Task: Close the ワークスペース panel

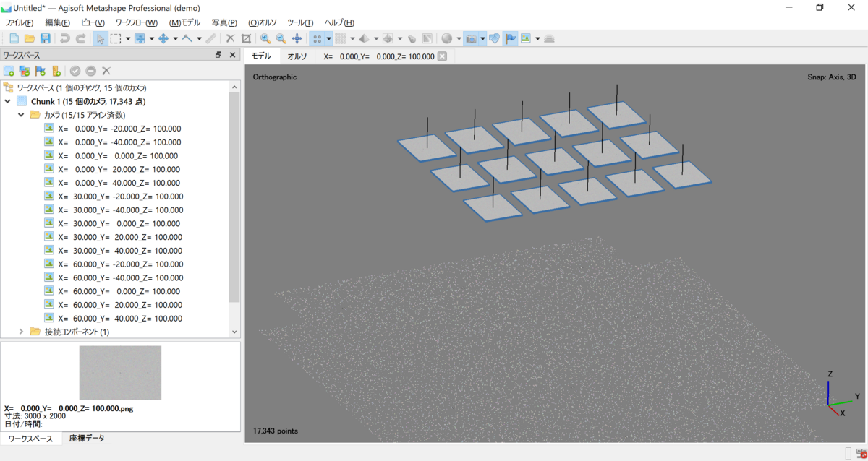Action: [x=232, y=55]
